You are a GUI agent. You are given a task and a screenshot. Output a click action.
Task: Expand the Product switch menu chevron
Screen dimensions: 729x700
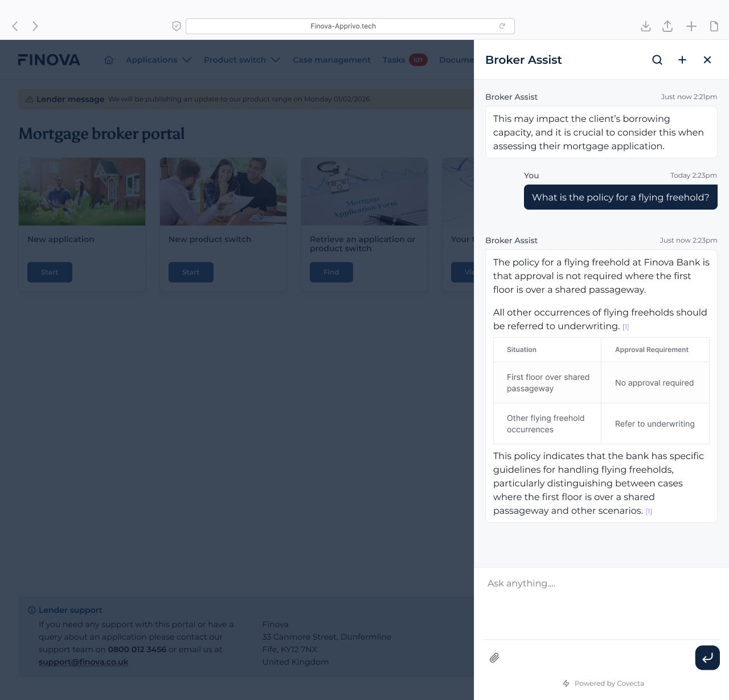[276, 60]
